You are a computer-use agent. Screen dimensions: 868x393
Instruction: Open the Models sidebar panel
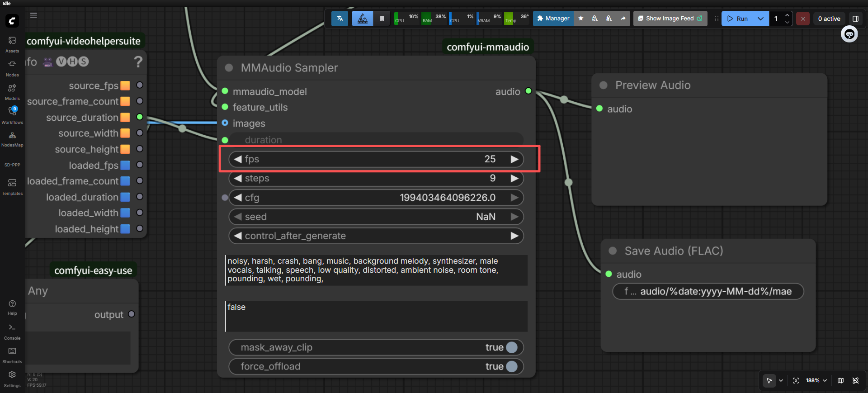(x=12, y=92)
